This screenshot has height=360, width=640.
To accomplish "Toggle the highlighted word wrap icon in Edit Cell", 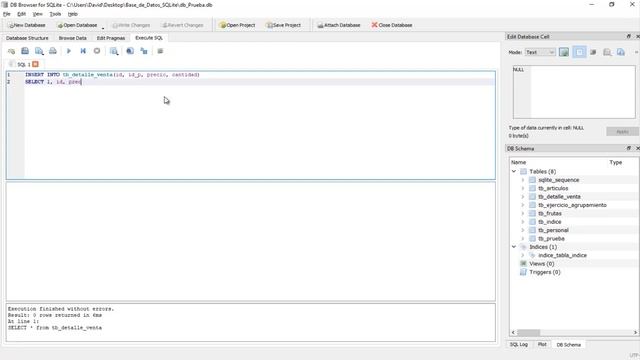I will [579, 52].
